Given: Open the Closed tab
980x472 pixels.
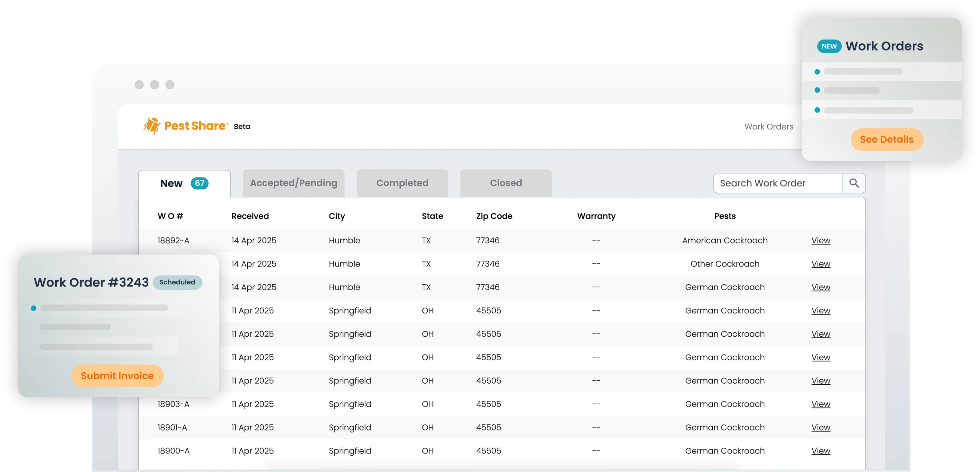Looking at the screenshot, I should pyautogui.click(x=505, y=183).
